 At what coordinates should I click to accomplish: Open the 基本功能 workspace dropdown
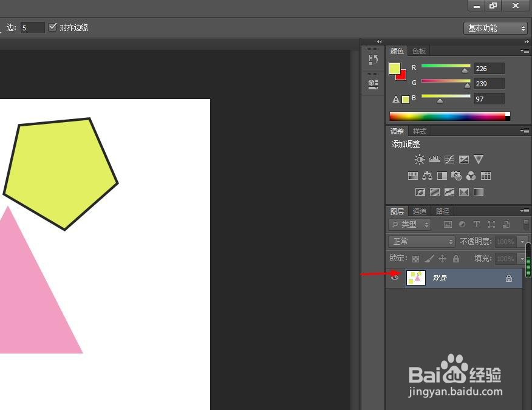pyautogui.click(x=496, y=28)
